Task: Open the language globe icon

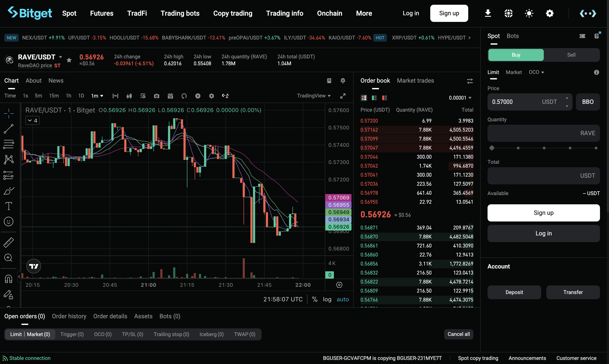Action: (509, 13)
